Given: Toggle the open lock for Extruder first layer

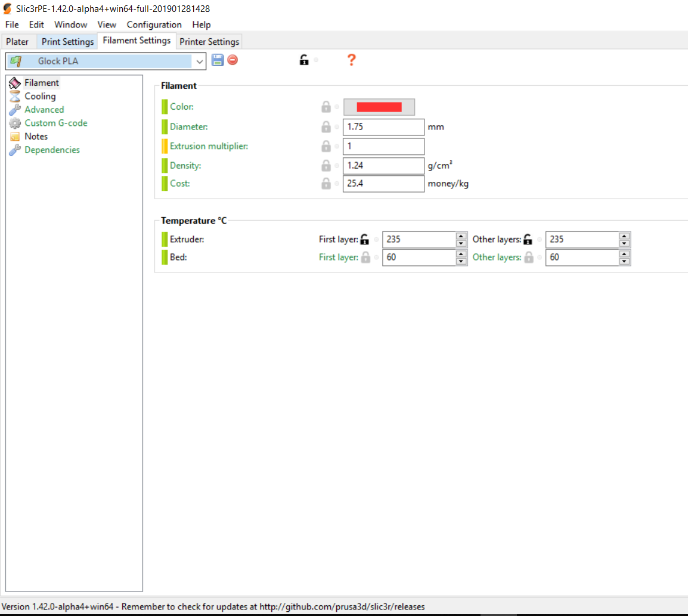Looking at the screenshot, I should (365, 240).
